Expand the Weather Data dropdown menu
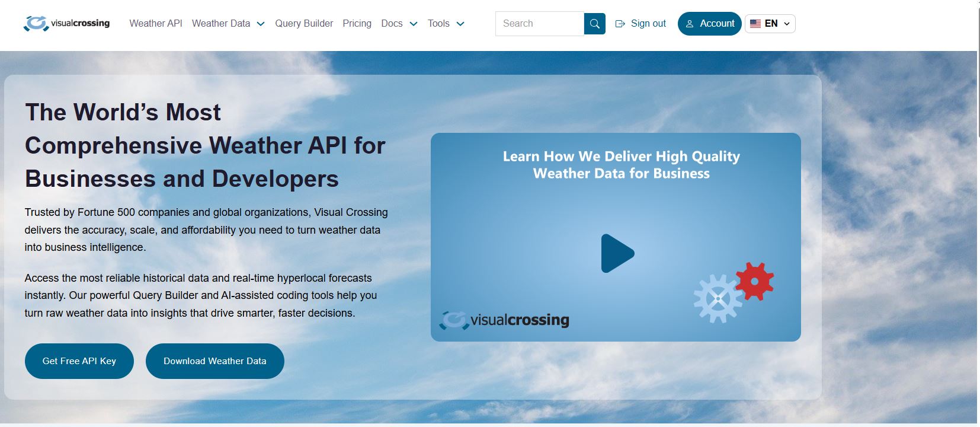 point(260,24)
